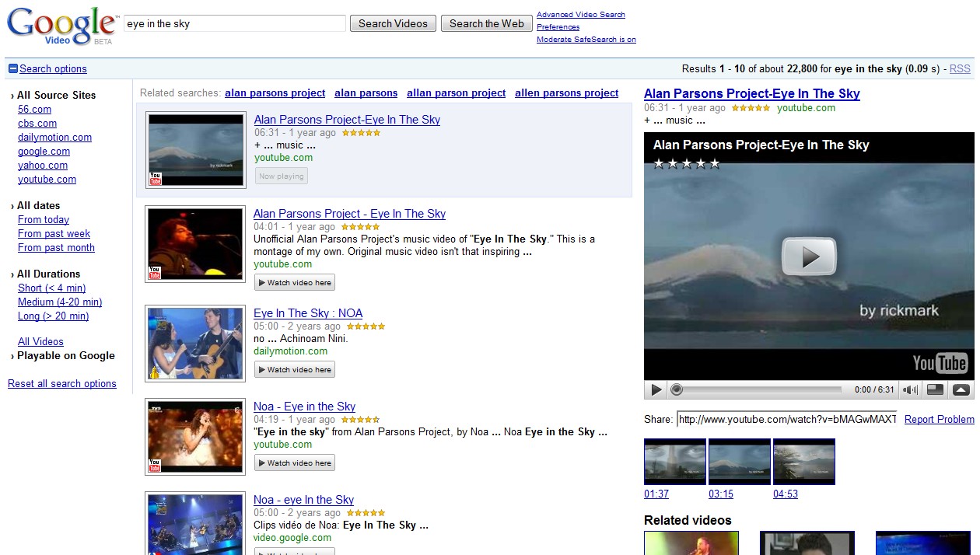Image resolution: width=980 pixels, height=555 pixels.
Task: Open first result Alan Parsons Project-Eye In The Sky
Action: pos(347,120)
